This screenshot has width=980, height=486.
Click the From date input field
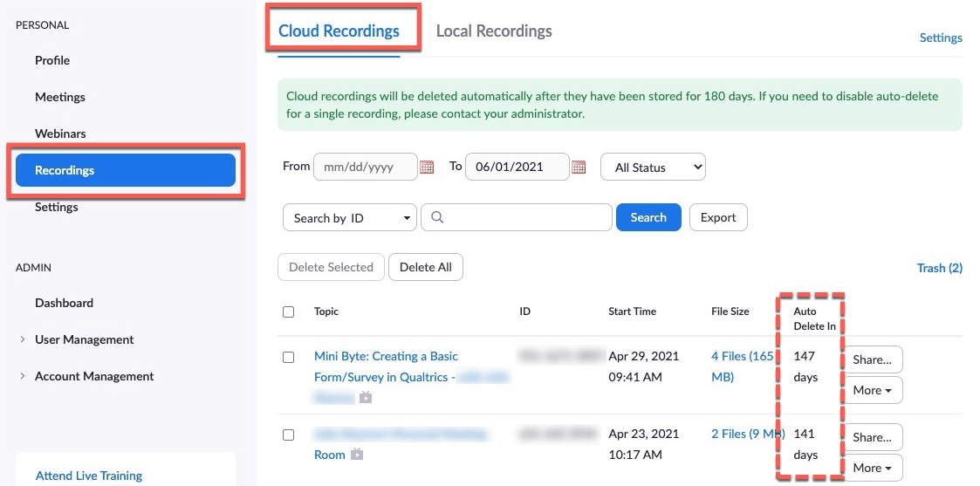(x=365, y=167)
